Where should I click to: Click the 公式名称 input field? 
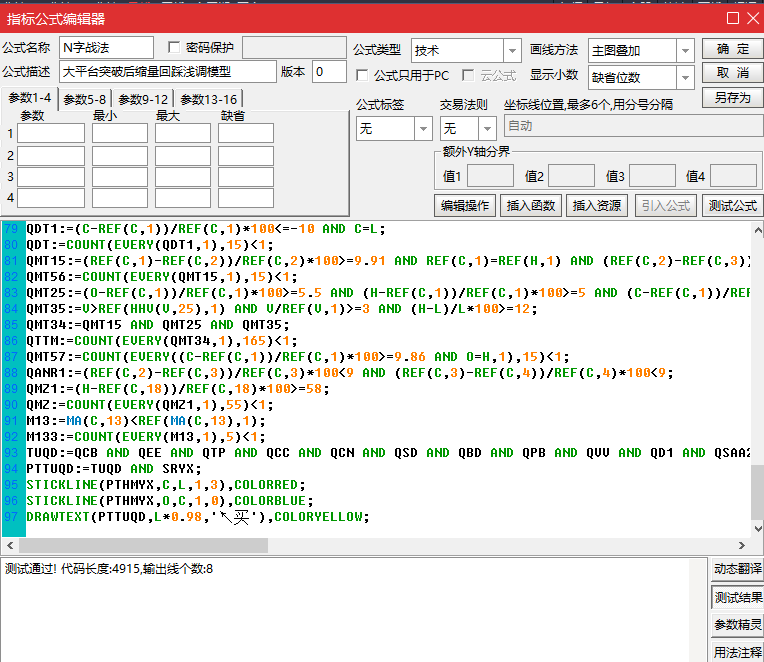[106, 48]
